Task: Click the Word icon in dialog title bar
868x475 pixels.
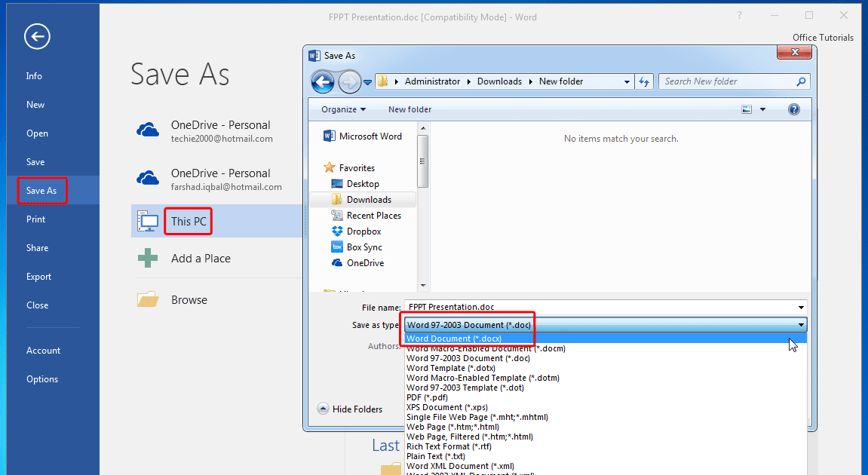Action: click(314, 56)
